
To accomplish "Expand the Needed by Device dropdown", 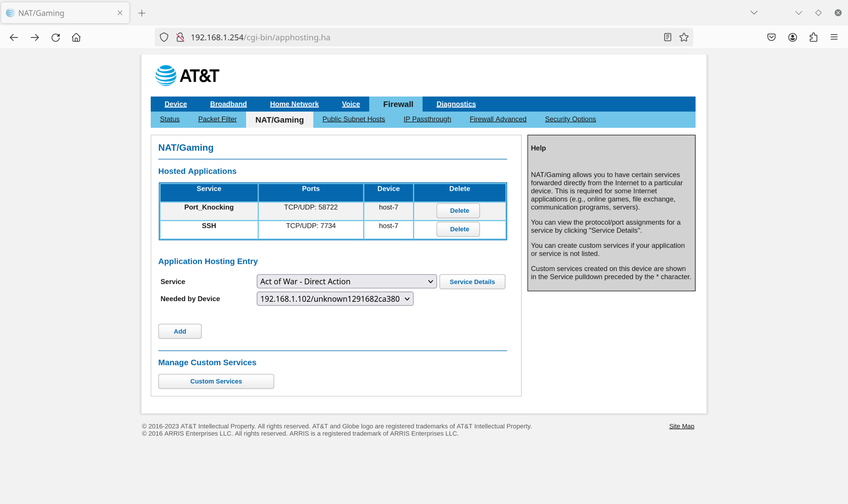I will tap(335, 299).
